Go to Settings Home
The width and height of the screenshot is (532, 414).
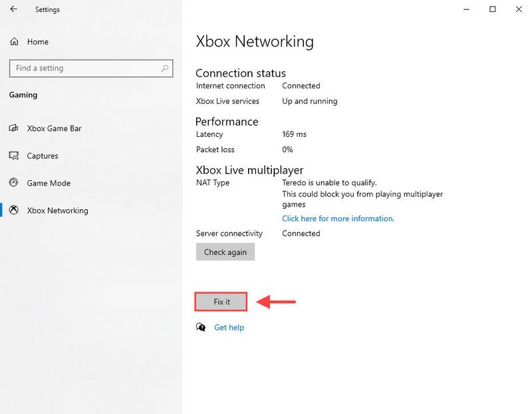pyautogui.click(x=38, y=42)
